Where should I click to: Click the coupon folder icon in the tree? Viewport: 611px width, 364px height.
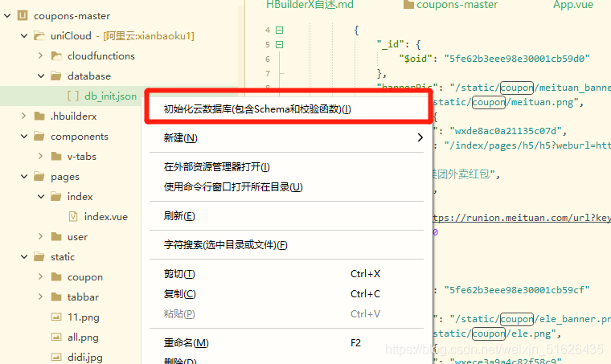pyautogui.click(x=56, y=276)
